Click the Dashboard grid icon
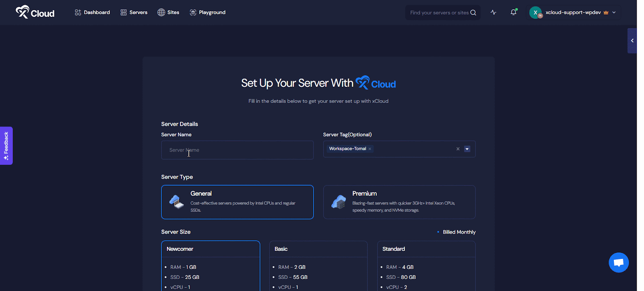This screenshot has width=644, height=291. pyautogui.click(x=78, y=12)
